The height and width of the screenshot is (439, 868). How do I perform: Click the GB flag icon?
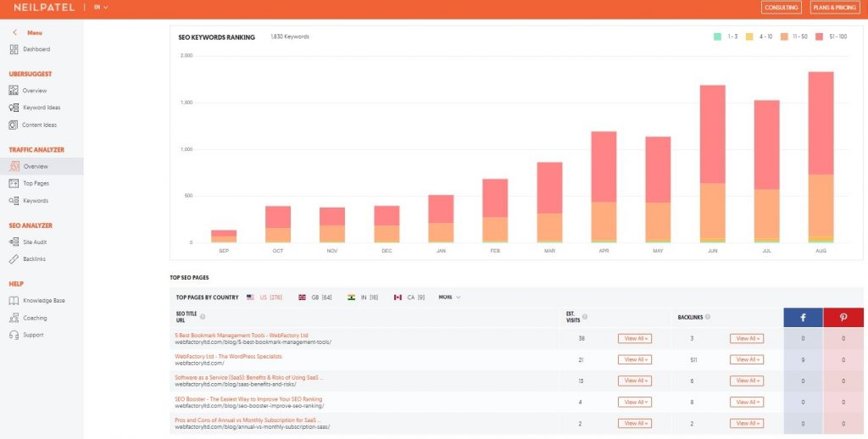click(303, 297)
